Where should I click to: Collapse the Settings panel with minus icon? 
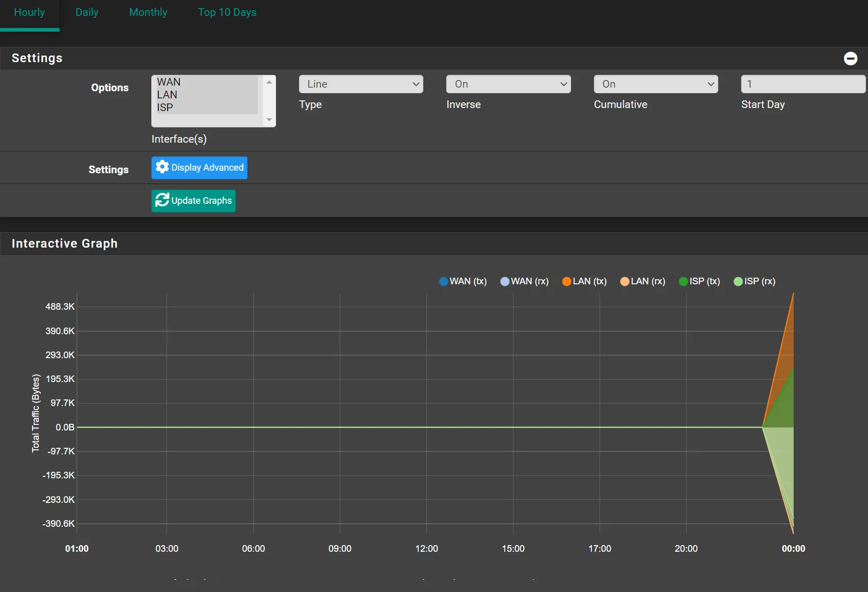tap(850, 59)
